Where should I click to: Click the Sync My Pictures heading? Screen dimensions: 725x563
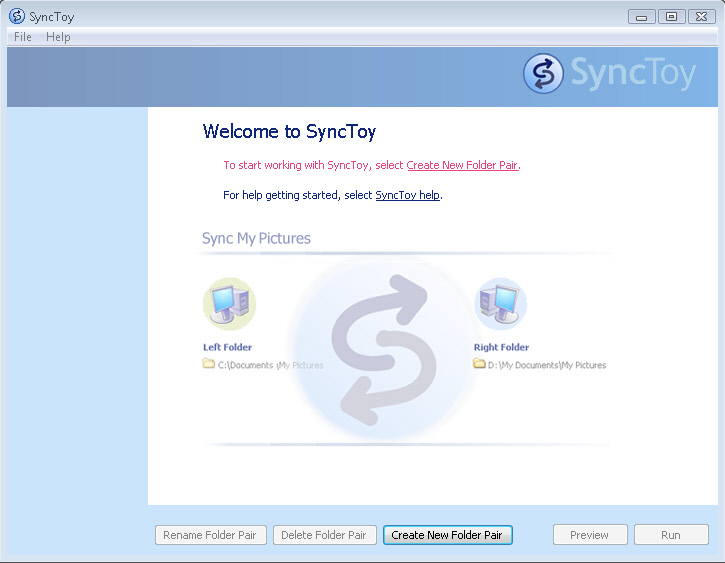tap(256, 239)
